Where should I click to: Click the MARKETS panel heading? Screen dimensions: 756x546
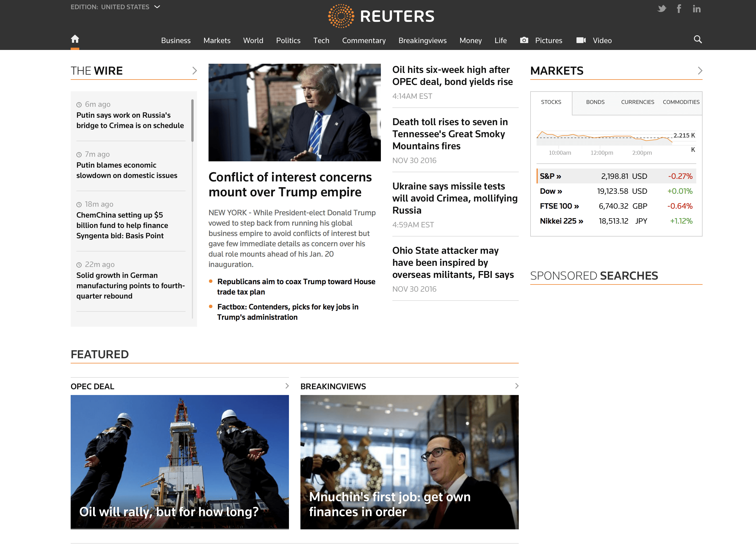pos(557,71)
